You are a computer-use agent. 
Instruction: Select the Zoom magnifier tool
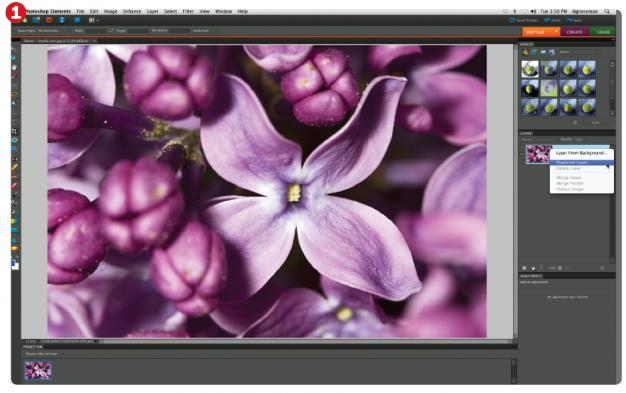point(14,58)
